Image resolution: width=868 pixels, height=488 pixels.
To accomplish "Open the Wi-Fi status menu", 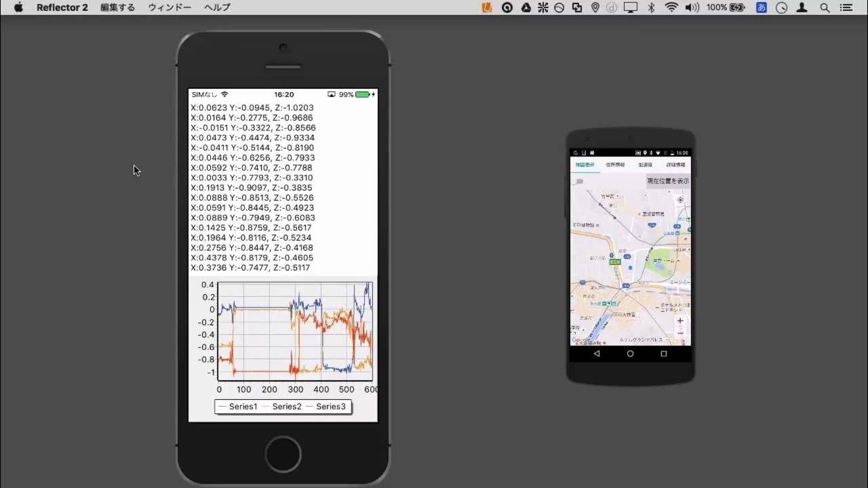I will (671, 7).
